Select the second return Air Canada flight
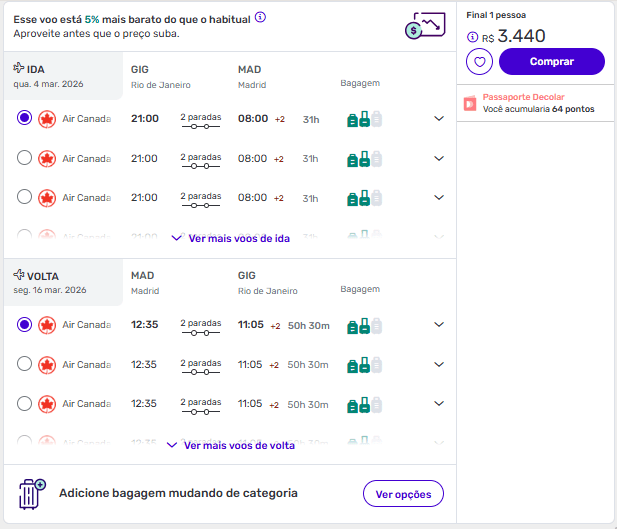The image size is (617, 529). [25, 364]
